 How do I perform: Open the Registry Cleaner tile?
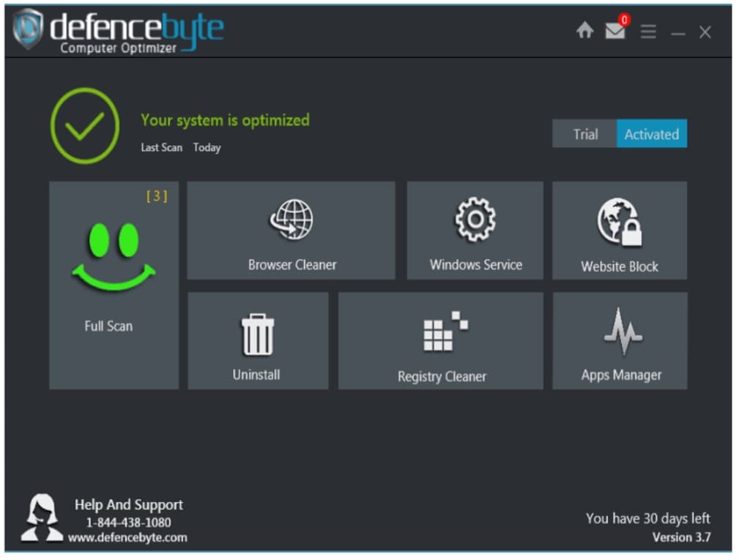[x=441, y=341]
